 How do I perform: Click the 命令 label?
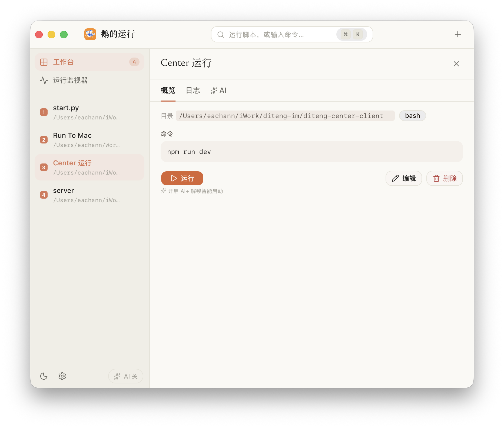167,134
